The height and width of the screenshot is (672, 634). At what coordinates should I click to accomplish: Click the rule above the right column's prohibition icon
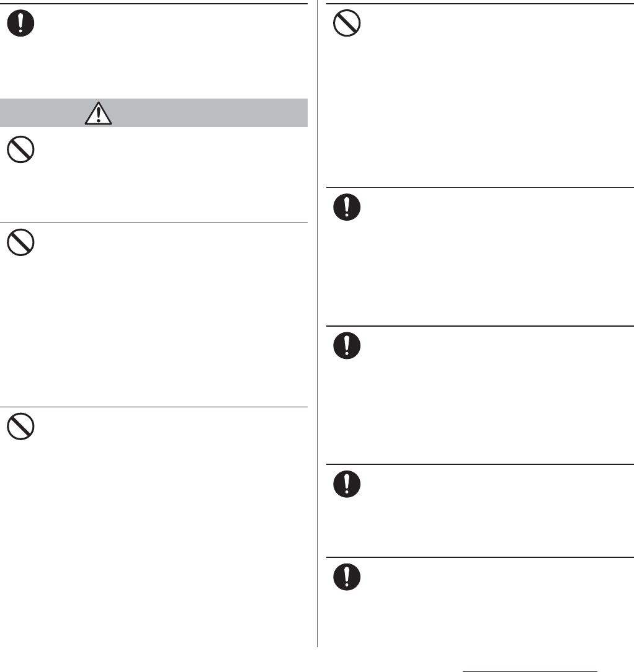[x=480, y=4]
